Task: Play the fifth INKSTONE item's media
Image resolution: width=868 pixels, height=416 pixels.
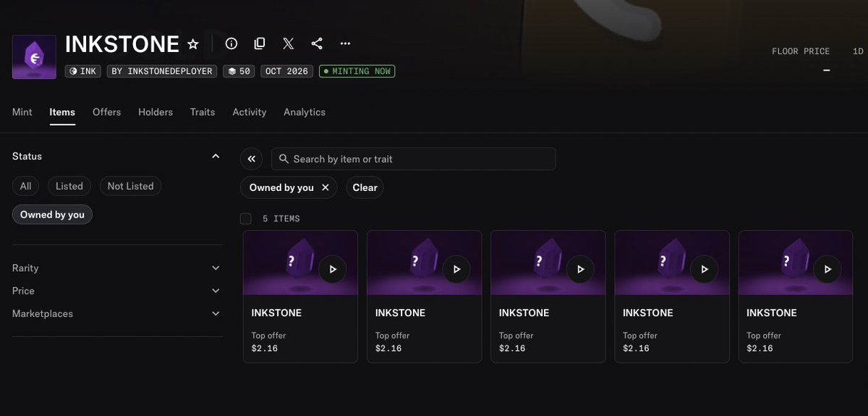Action: point(827,269)
